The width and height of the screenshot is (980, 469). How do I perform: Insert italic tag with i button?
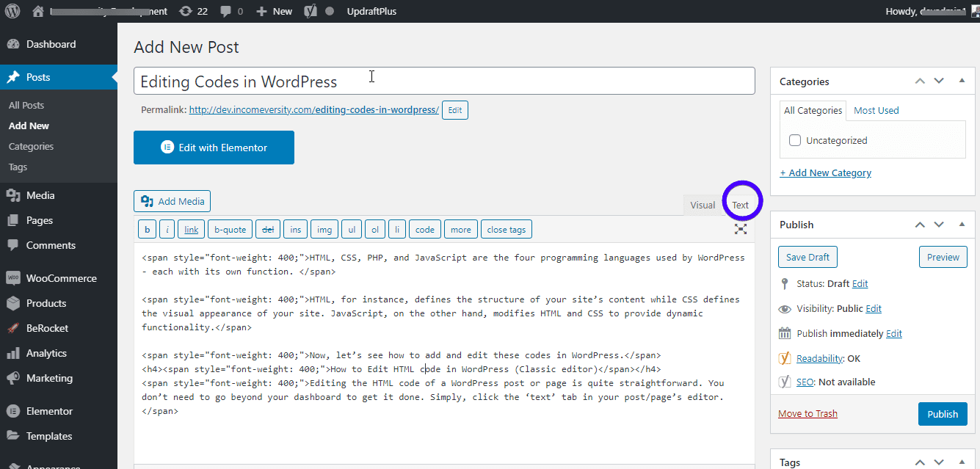167,230
